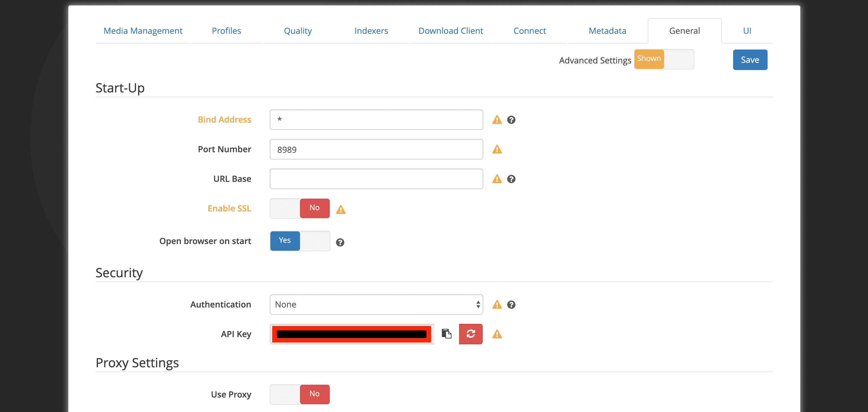Go to the Download Client tab
Screen dimensions: 868x412
451,31
